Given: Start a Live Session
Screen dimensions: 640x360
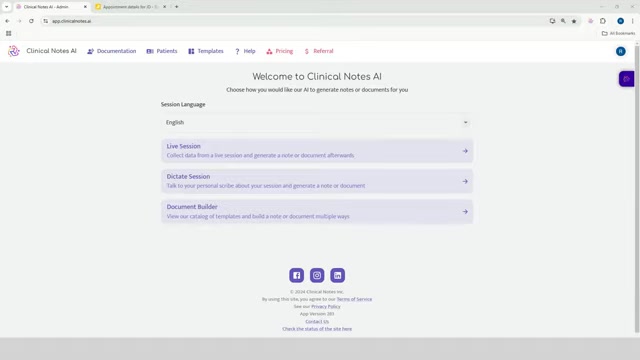Looking at the screenshot, I should click(x=317, y=151).
